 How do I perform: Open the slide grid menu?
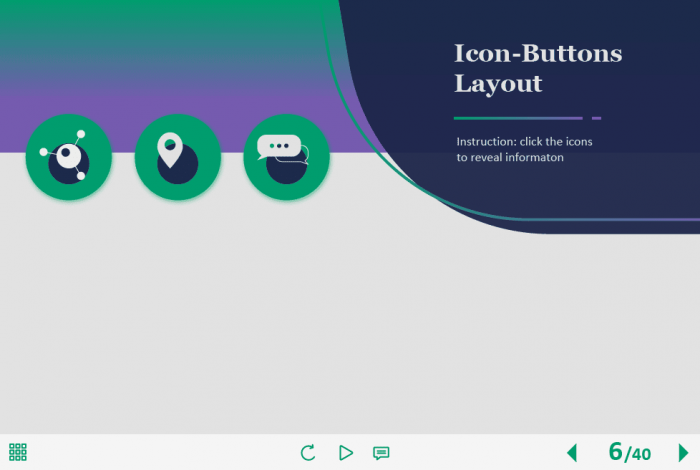pyautogui.click(x=18, y=452)
